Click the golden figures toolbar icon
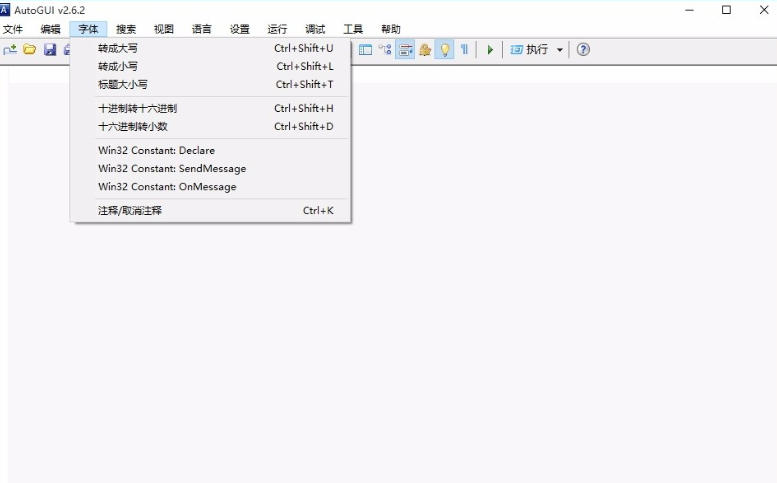The width and height of the screenshot is (777, 483). point(425,50)
